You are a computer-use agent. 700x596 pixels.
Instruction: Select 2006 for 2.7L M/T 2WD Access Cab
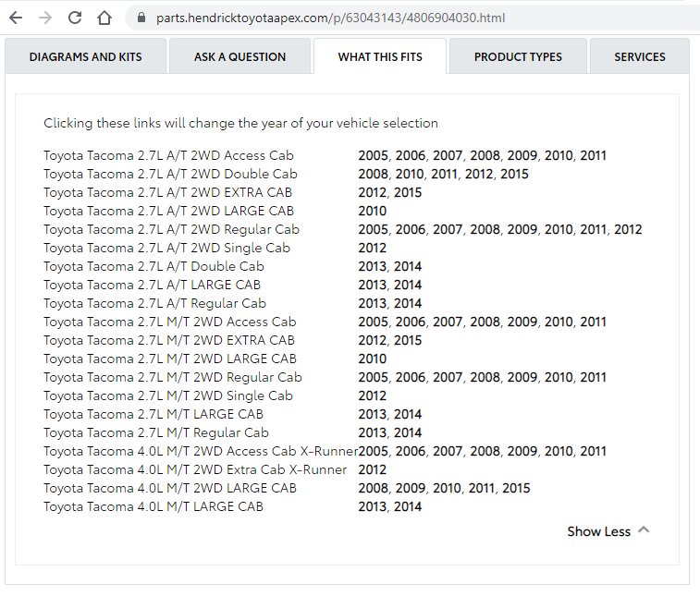click(x=411, y=322)
